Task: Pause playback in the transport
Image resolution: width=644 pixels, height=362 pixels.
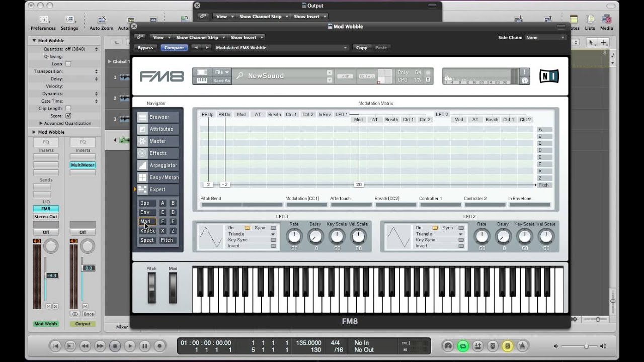Action: point(145,346)
